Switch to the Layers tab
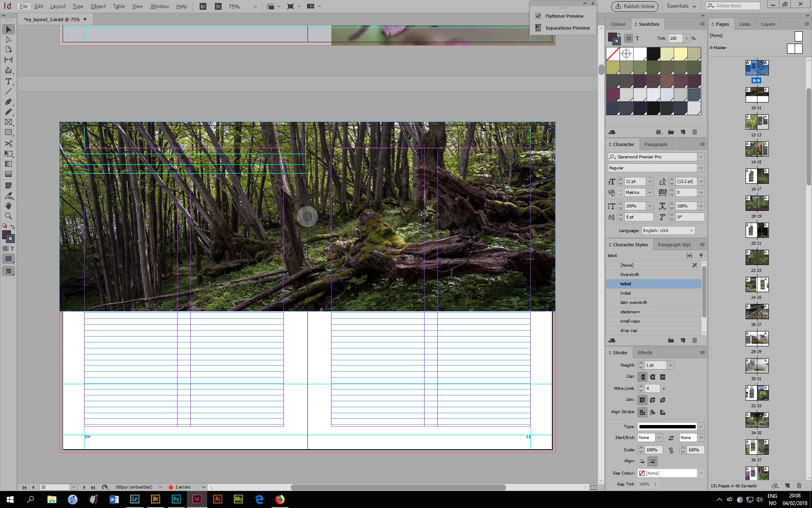812x508 pixels. point(768,24)
